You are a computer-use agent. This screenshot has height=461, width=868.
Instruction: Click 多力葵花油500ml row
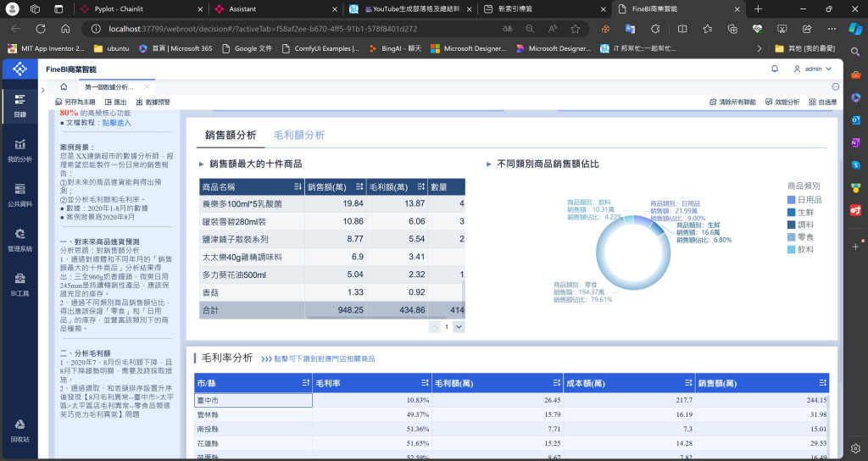click(332, 275)
